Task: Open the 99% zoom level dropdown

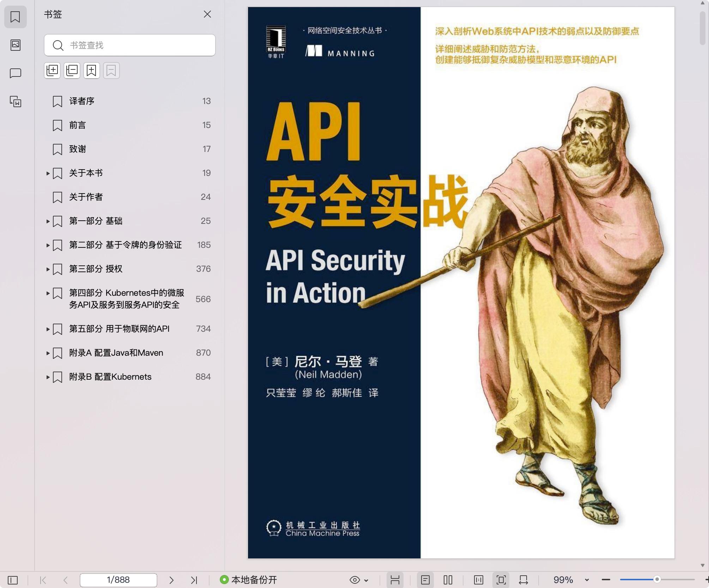Action: (587, 580)
